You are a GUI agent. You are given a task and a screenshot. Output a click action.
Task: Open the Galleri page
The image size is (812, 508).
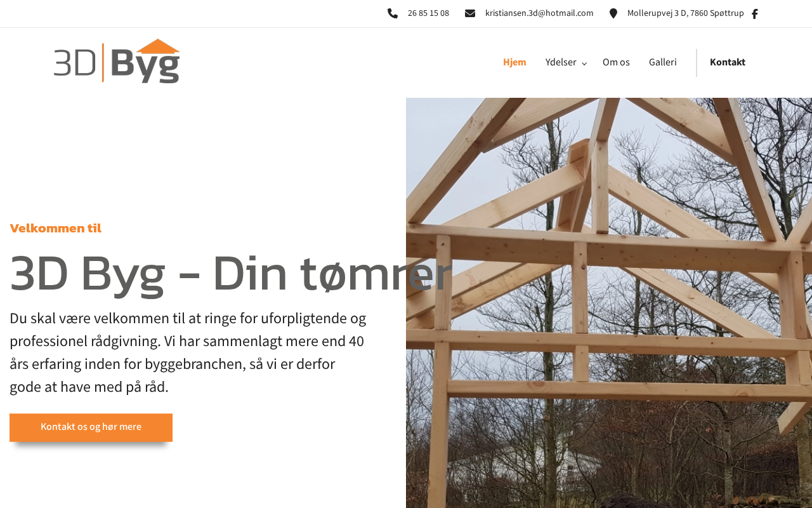(x=663, y=62)
